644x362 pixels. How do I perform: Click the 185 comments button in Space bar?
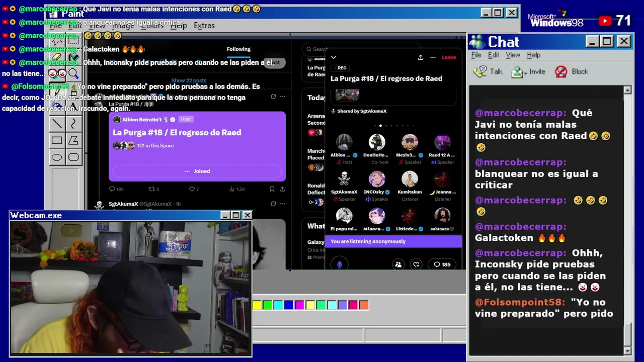pyautogui.click(x=442, y=264)
